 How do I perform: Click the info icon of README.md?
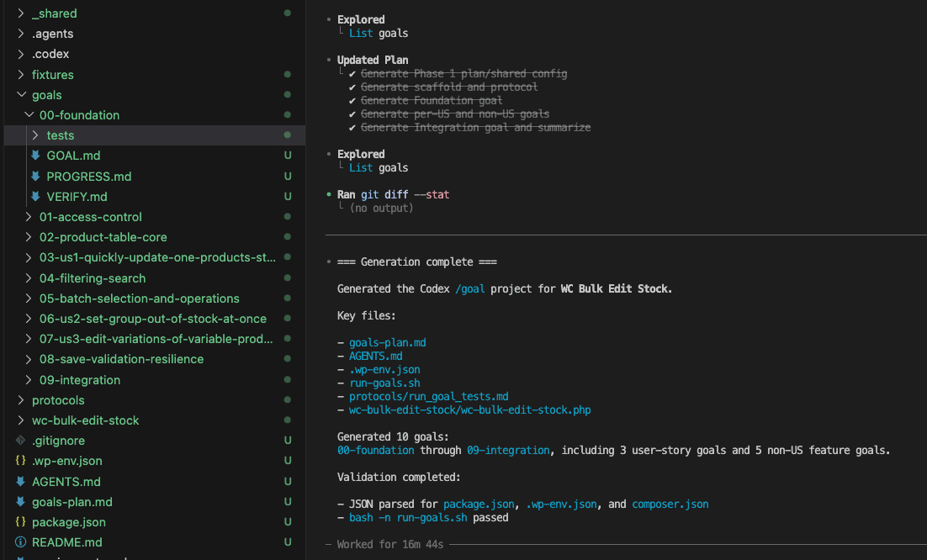pos(21,542)
